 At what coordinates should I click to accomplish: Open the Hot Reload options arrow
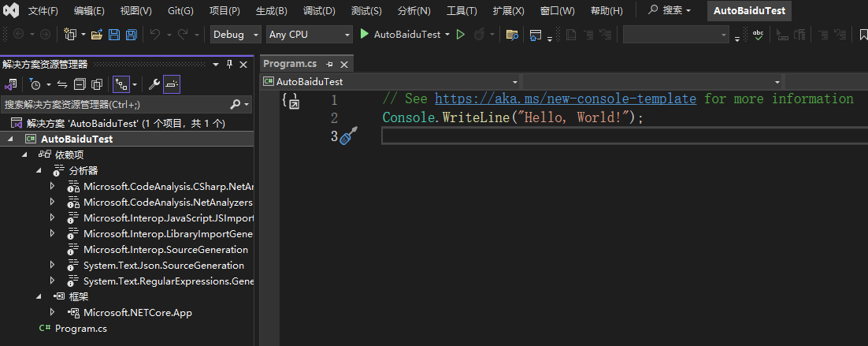[491, 35]
